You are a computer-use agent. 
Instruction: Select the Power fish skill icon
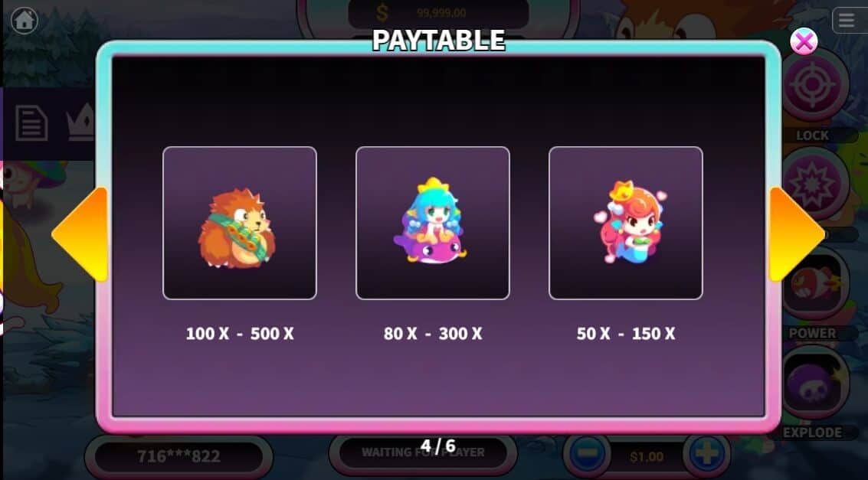tap(812, 283)
